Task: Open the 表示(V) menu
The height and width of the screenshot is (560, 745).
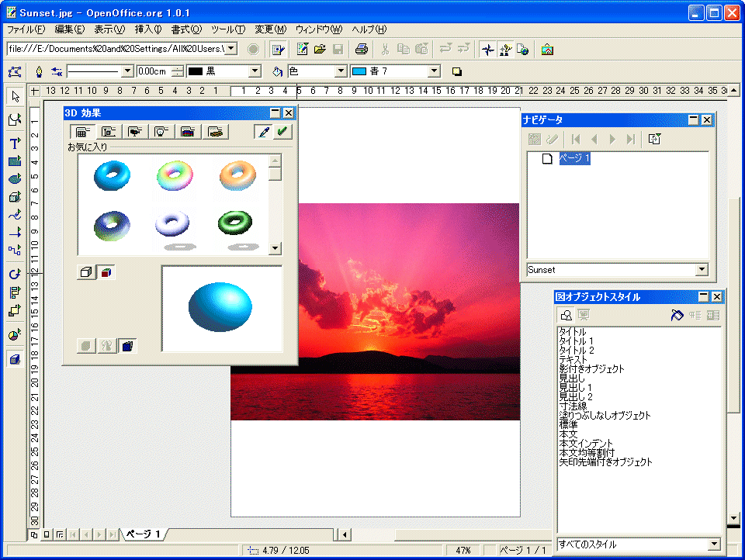Action: point(109,29)
